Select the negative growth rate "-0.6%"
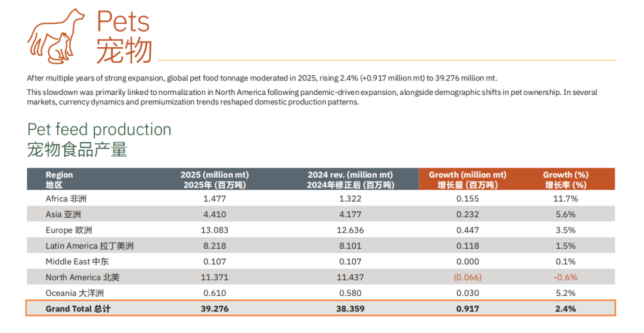644x333 pixels. pyautogui.click(x=565, y=277)
